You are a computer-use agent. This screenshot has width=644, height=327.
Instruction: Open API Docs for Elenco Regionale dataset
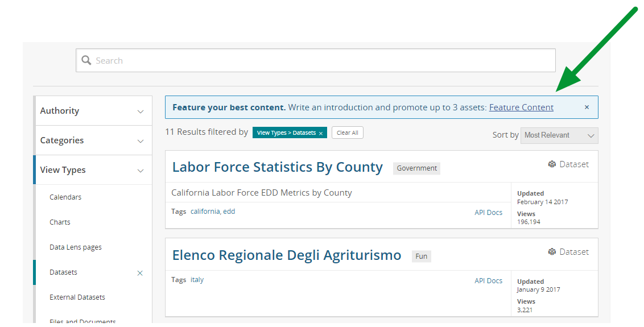[488, 281]
